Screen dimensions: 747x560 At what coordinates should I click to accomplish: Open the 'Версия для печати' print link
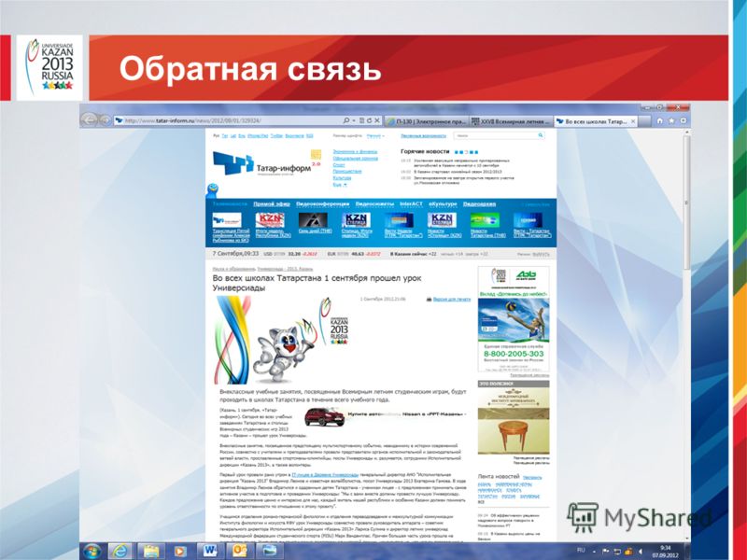tap(452, 300)
